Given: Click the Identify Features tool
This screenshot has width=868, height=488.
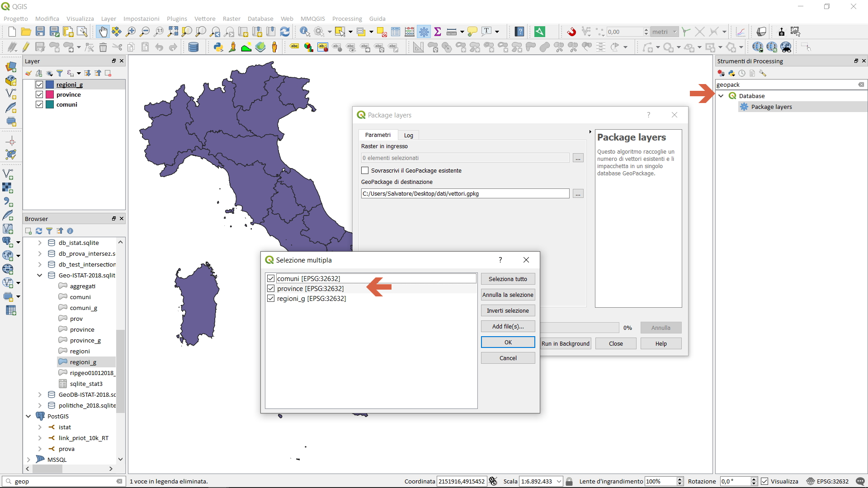Looking at the screenshot, I should [x=305, y=32].
